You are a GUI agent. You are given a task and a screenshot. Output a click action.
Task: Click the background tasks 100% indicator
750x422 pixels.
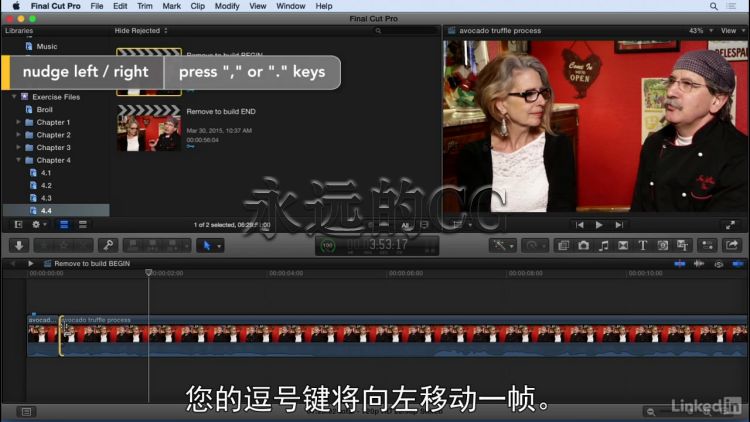point(328,245)
